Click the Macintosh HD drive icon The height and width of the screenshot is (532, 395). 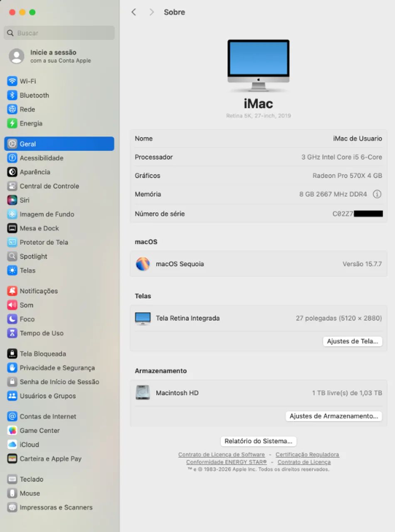click(143, 393)
